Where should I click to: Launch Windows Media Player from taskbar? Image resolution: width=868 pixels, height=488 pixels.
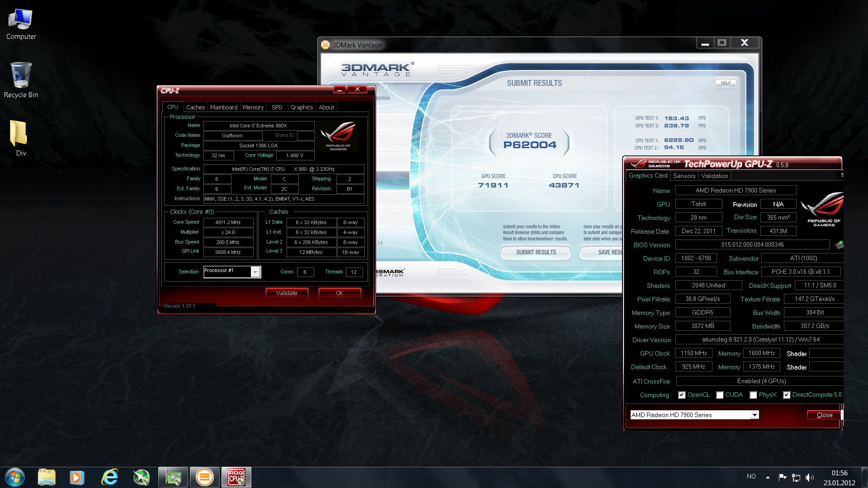coord(77,477)
